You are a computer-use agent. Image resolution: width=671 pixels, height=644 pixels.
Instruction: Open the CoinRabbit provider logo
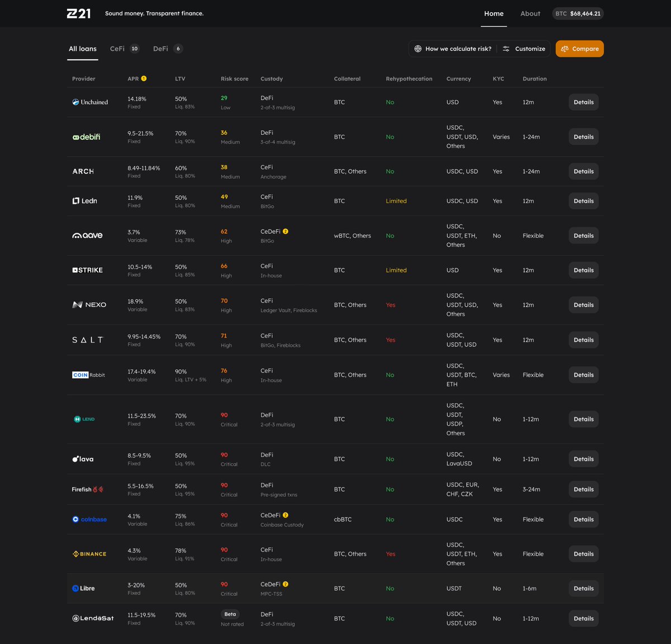click(x=88, y=375)
